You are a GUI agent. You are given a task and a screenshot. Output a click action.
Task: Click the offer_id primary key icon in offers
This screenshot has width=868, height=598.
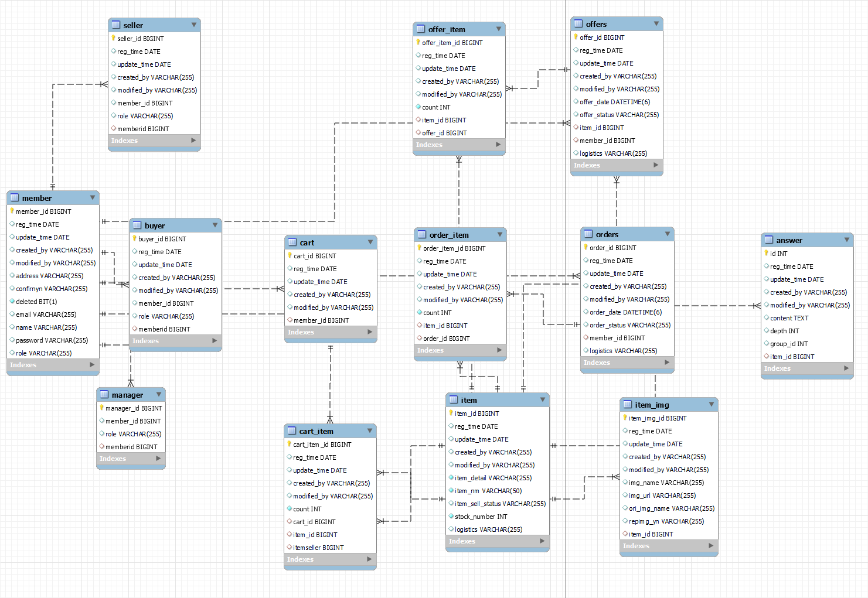(576, 37)
